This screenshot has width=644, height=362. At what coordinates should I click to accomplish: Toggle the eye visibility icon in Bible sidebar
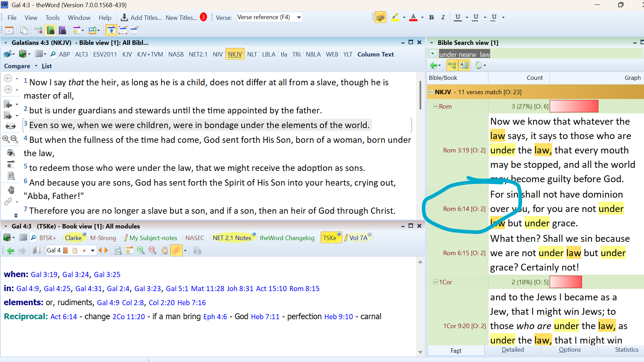11,153
